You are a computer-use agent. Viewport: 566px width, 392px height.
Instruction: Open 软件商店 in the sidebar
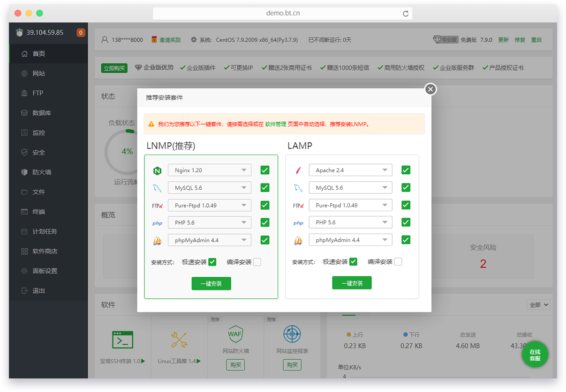(x=48, y=251)
